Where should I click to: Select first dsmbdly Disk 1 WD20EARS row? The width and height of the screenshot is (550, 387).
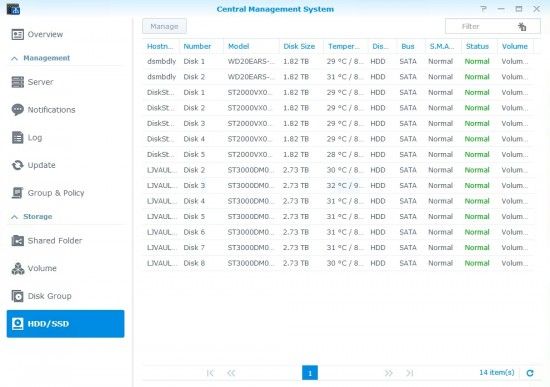pyautogui.click(x=338, y=61)
